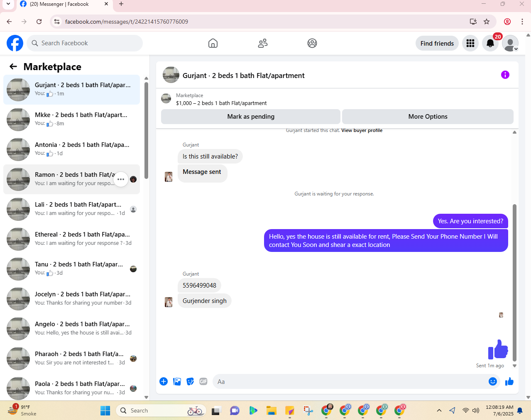Click Find friends button

tap(437, 43)
